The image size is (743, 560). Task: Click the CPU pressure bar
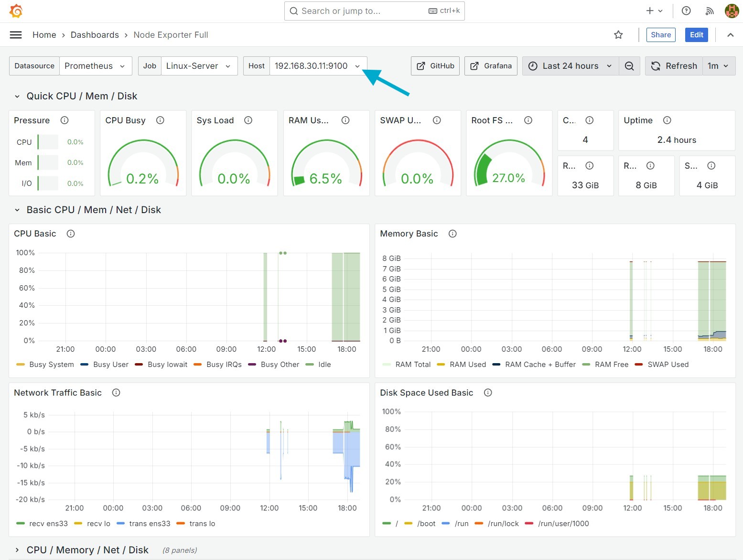48,142
